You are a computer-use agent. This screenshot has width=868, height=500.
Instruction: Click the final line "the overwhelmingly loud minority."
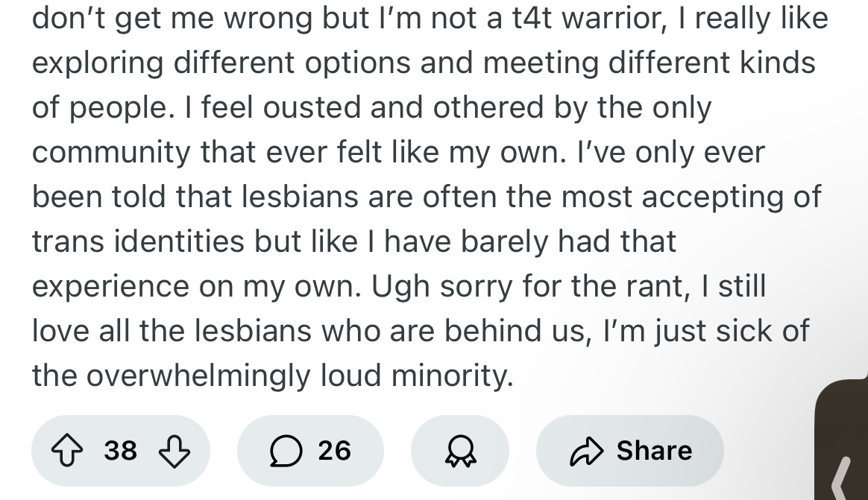click(x=273, y=376)
